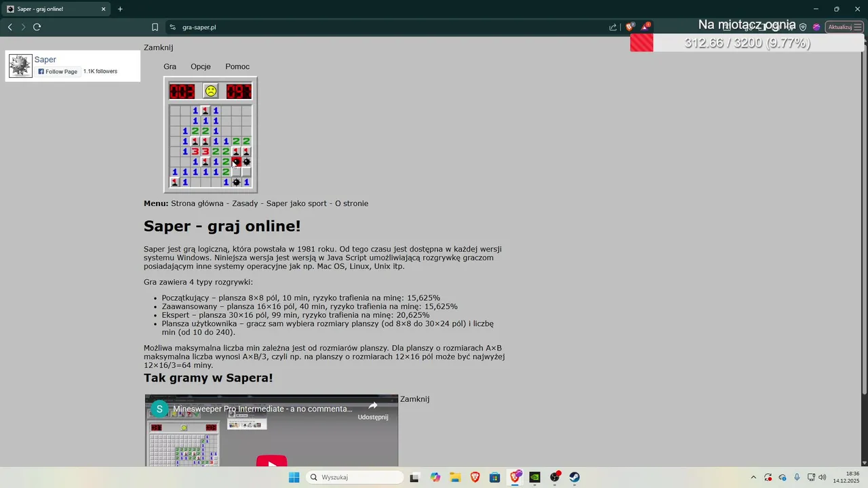Image resolution: width=868 pixels, height=488 pixels.
Task: Click the flagged cell in bottom-left board corner
Action: pos(174,182)
